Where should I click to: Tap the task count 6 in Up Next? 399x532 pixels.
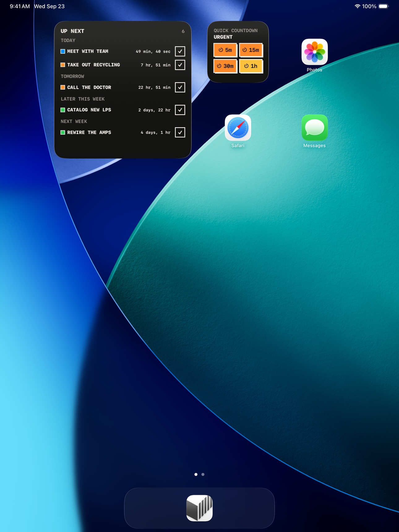pos(183,32)
